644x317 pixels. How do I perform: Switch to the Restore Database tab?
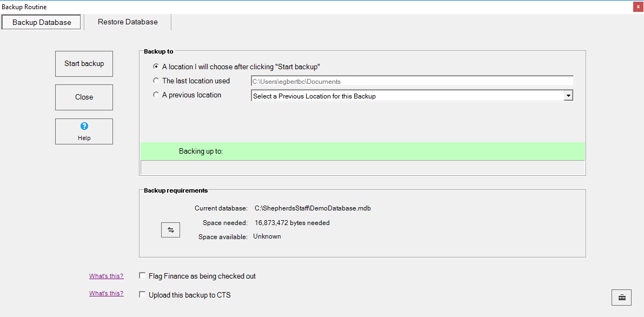(x=127, y=22)
